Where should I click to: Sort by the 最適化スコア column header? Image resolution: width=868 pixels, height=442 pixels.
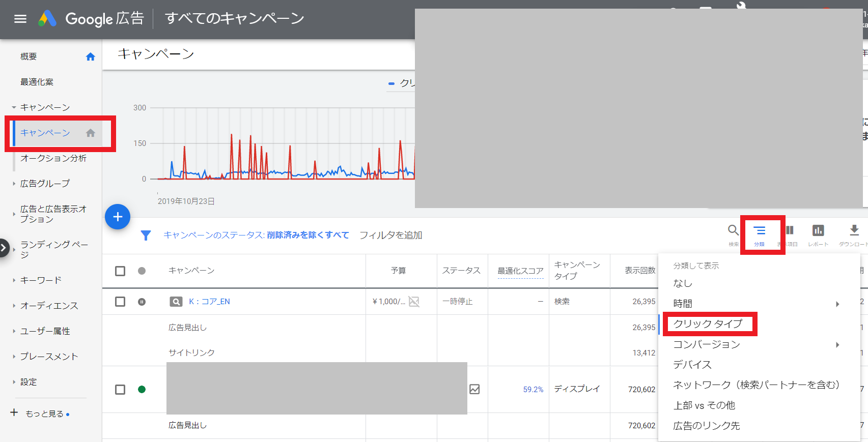[x=520, y=271]
